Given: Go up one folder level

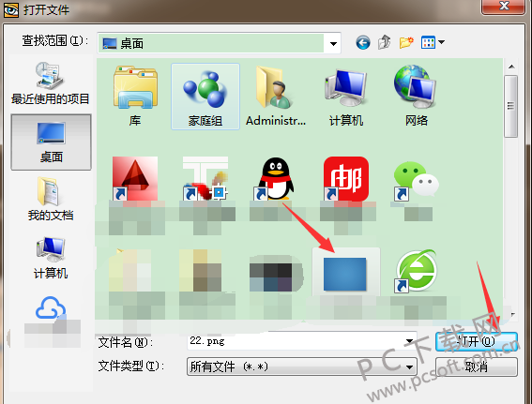Looking at the screenshot, I should tap(385, 43).
